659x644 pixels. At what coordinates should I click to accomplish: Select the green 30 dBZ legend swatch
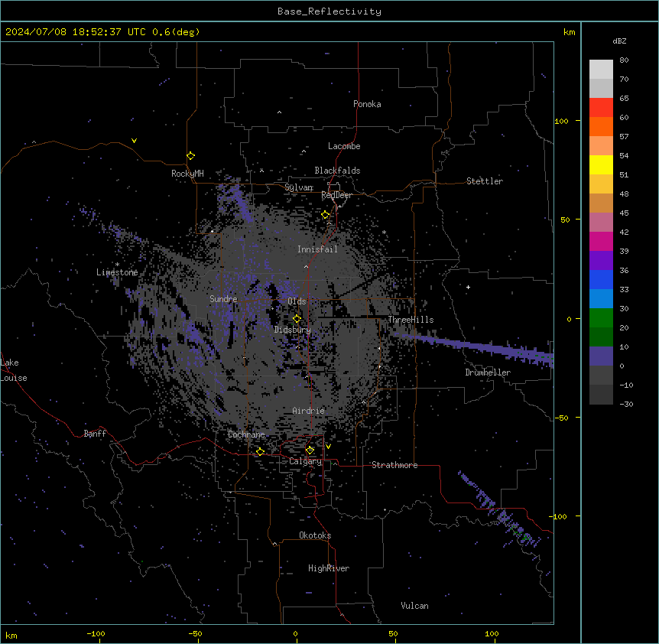tap(601, 318)
